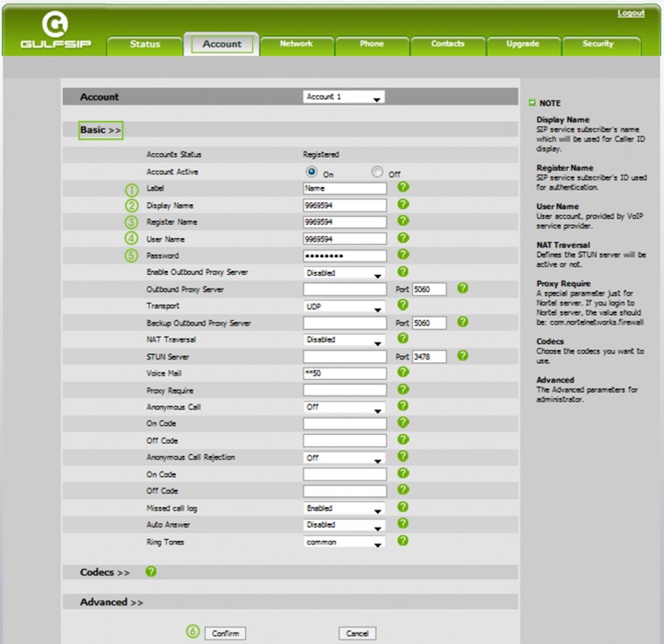Screen dimensions: 664x644
Task: Show help for Ring Tones
Action: [403, 541]
